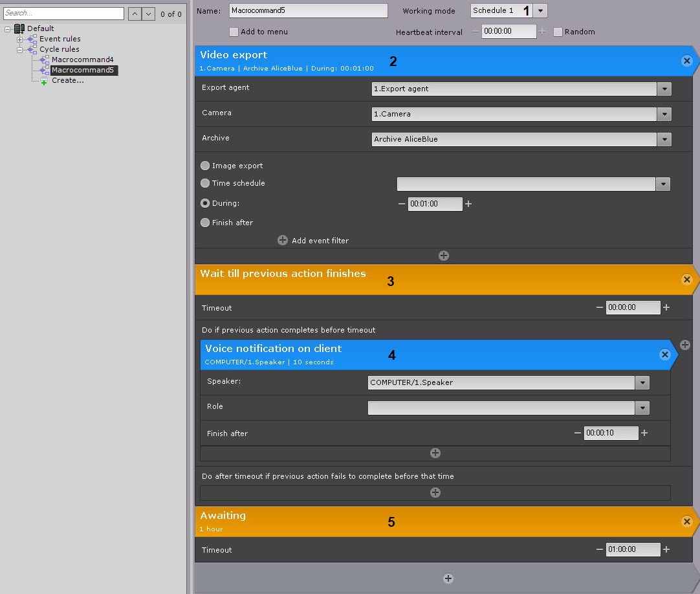Choose the Finish after radio option

pos(205,223)
